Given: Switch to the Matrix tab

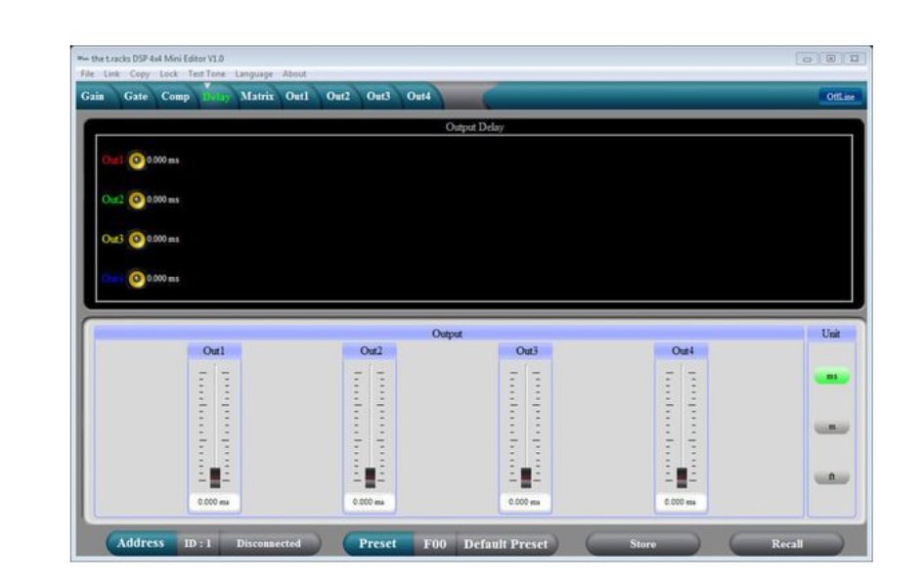Looking at the screenshot, I should [257, 96].
